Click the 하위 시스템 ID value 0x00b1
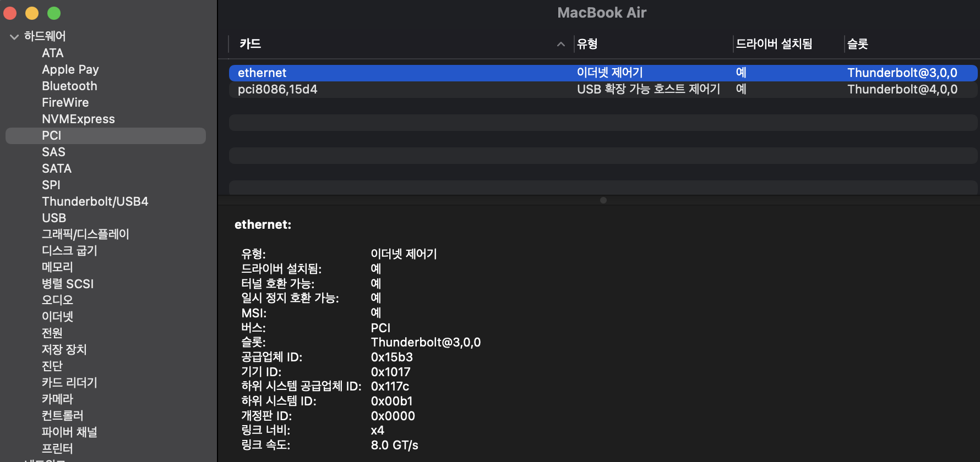 tap(392, 401)
